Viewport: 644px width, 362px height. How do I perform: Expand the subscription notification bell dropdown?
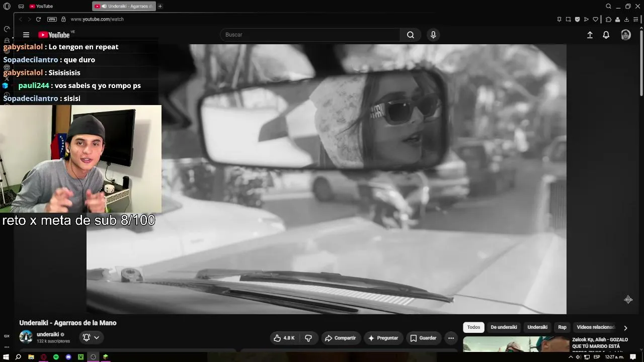91,338
